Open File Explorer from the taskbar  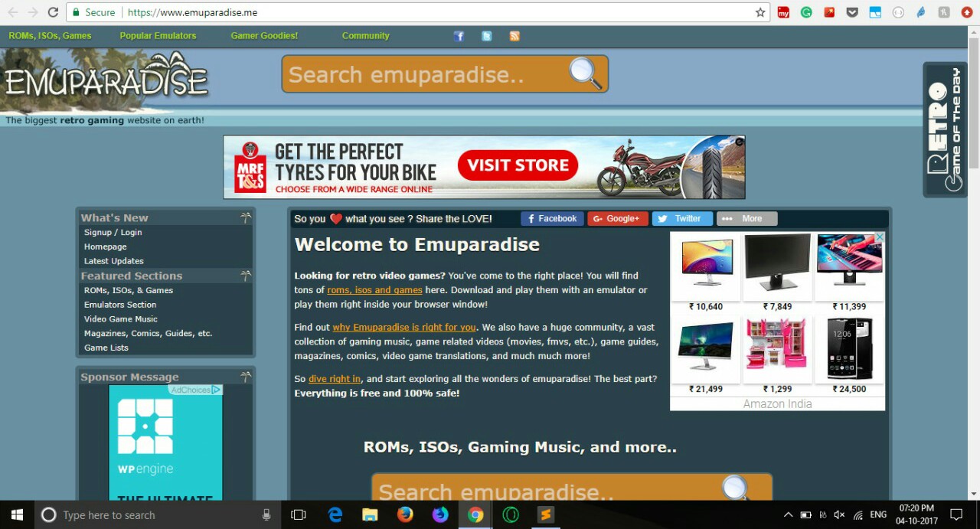click(370, 514)
